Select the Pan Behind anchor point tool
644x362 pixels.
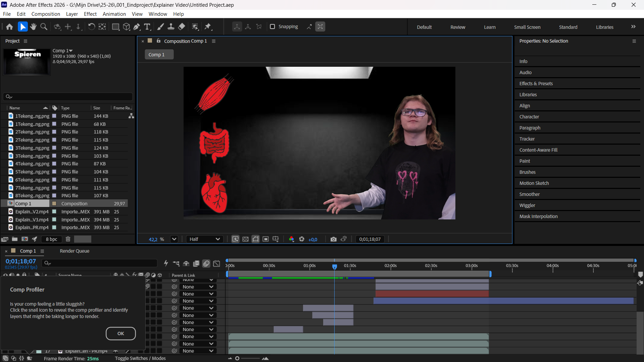[x=102, y=27]
